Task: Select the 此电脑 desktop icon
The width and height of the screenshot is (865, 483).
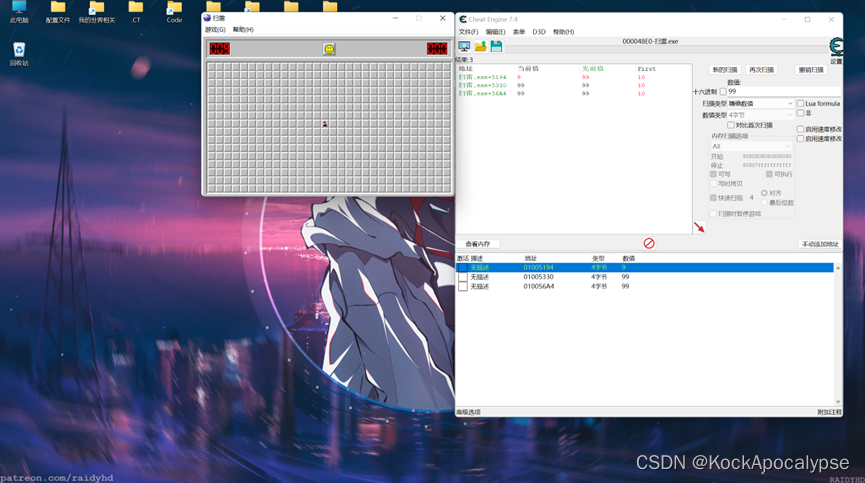Action: click(x=19, y=12)
